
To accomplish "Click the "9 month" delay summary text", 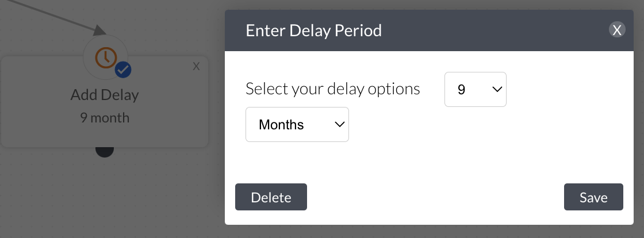I will [105, 118].
